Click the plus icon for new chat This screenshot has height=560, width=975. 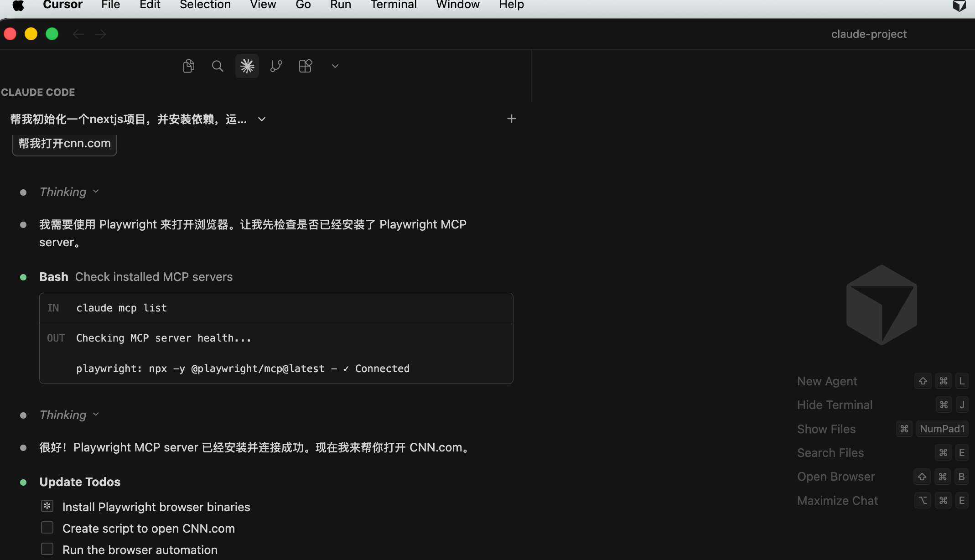coord(511,119)
